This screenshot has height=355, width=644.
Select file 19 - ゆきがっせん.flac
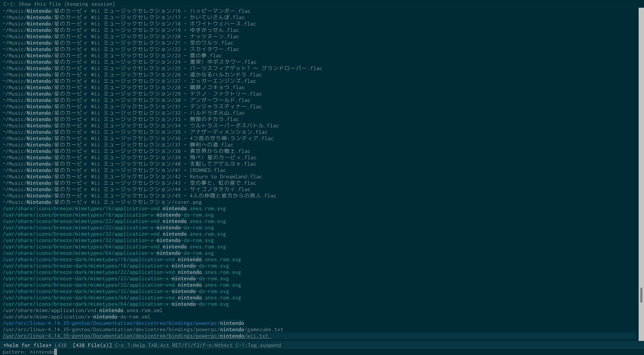coord(121,30)
